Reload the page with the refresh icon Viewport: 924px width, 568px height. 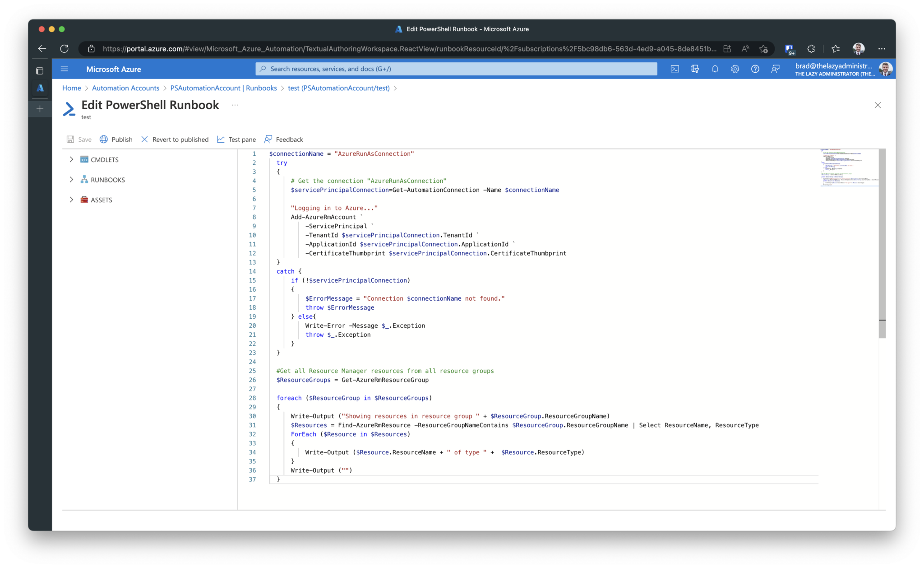[x=64, y=49]
